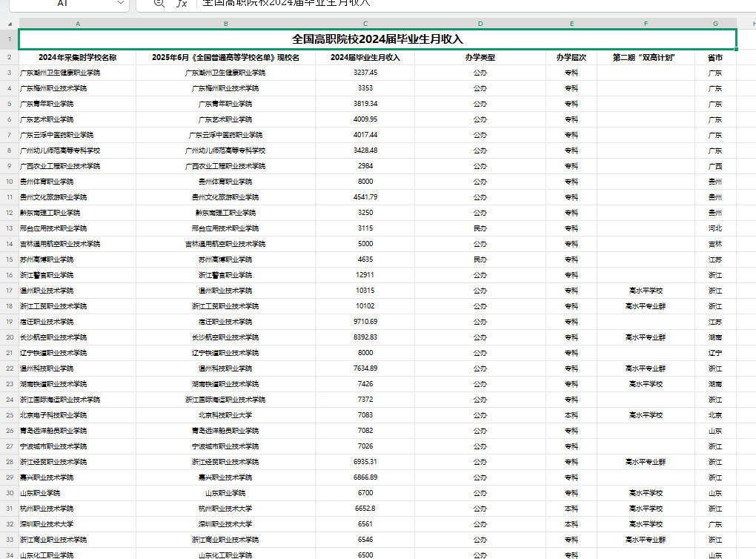756x559 pixels.
Task: Click the 第二期"双高计划" header cell
Action: pyautogui.click(x=645, y=57)
